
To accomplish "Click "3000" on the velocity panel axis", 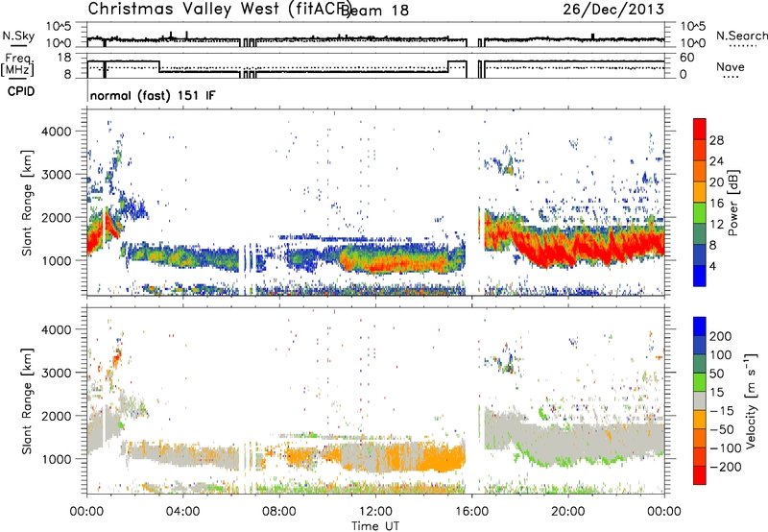I will click(x=56, y=373).
